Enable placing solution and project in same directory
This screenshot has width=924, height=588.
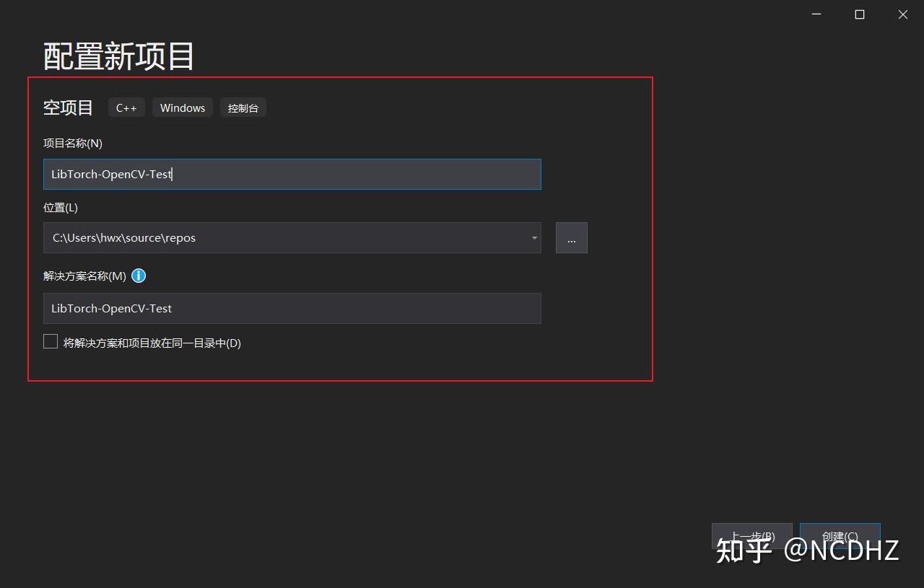(x=50, y=341)
